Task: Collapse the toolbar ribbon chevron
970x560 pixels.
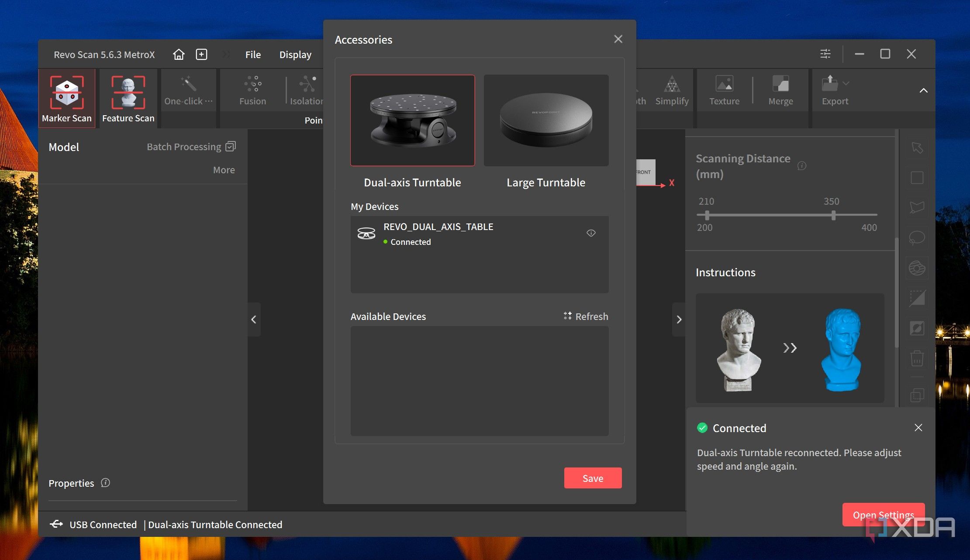Action: coord(923,90)
